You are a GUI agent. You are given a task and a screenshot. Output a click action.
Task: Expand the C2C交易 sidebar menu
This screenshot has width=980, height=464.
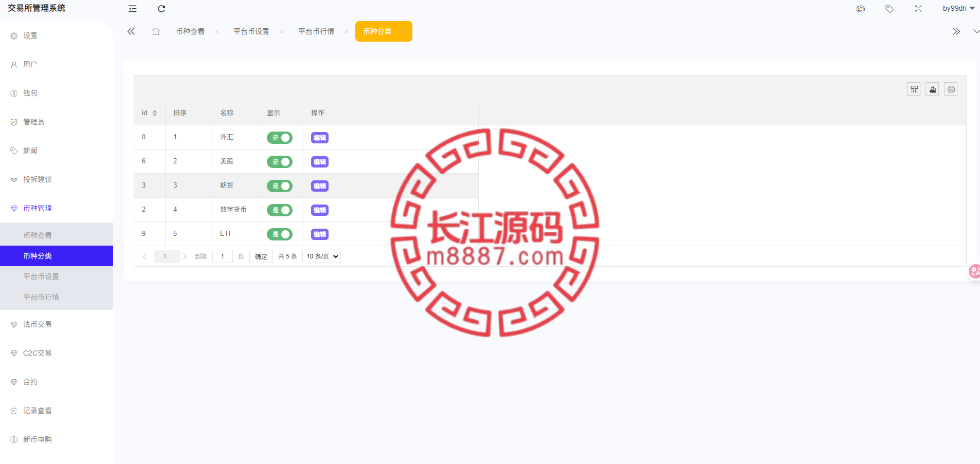[x=57, y=353]
